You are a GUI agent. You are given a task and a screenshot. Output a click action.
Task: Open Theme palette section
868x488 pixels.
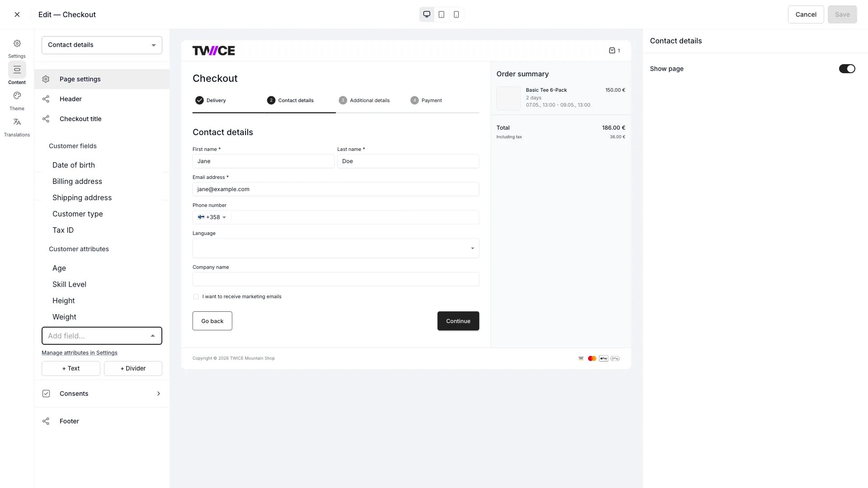point(17,101)
